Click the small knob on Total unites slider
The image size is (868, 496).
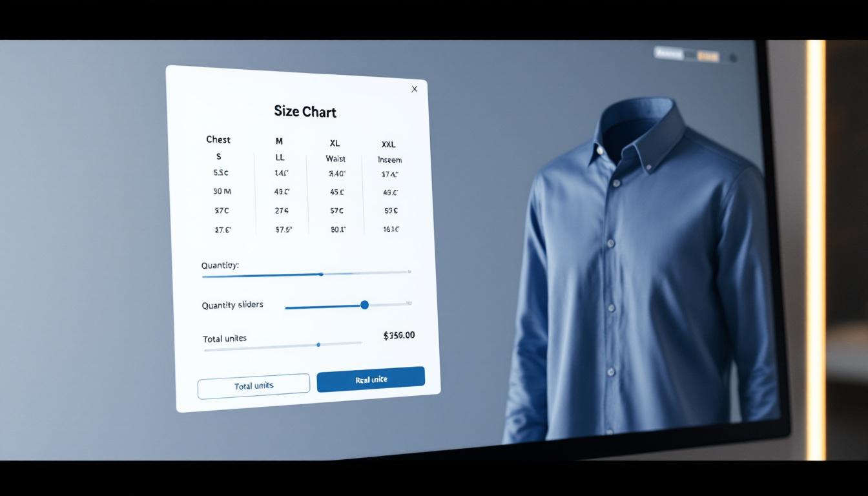pos(318,345)
